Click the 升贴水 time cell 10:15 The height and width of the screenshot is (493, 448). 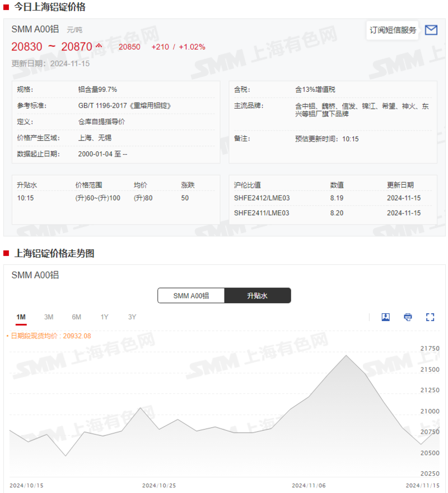pyautogui.click(x=25, y=198)
